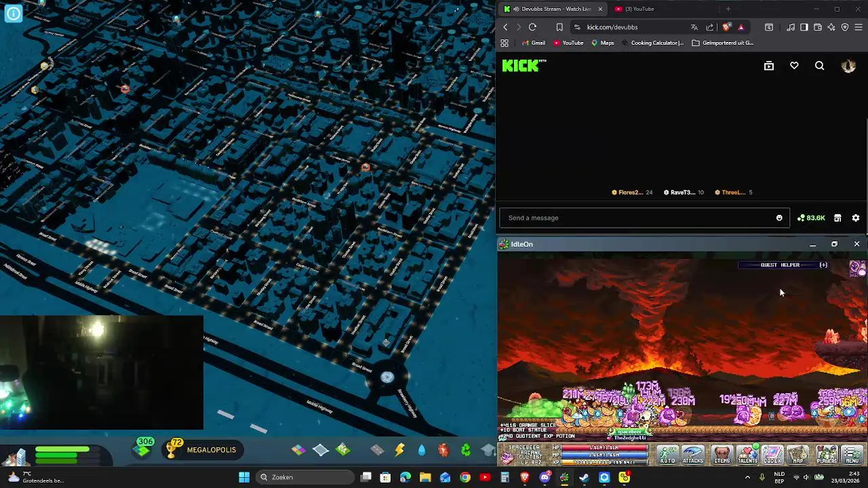Open the info panel icon in city game

13,13
